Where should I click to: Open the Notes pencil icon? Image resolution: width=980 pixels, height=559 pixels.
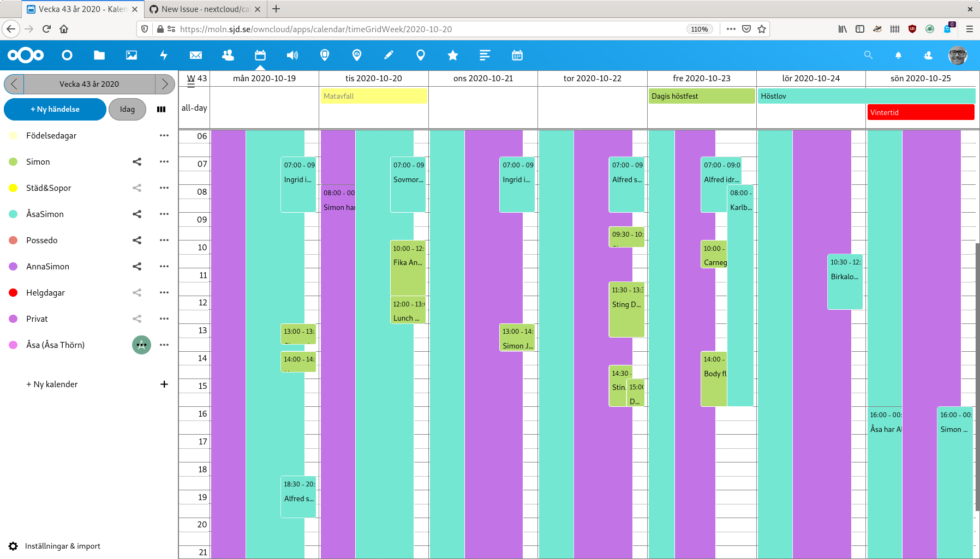point(389,55)
